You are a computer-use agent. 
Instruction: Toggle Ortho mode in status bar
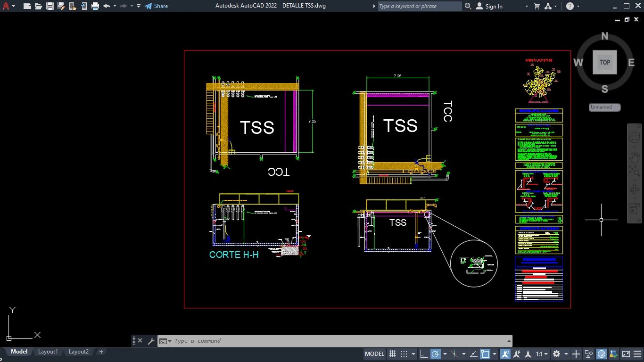point(424,354)
